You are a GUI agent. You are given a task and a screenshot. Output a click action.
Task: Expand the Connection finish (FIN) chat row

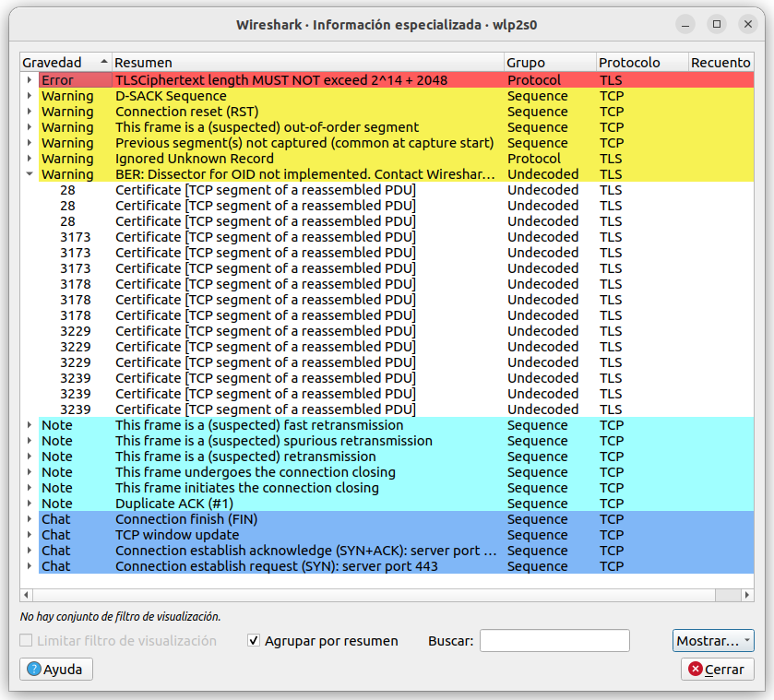coord(30,519)
